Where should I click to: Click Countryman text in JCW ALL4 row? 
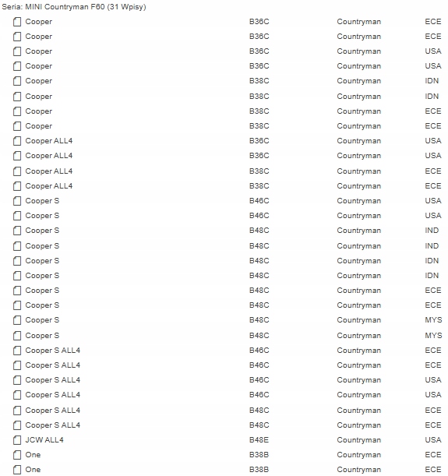tap(358, 440)
